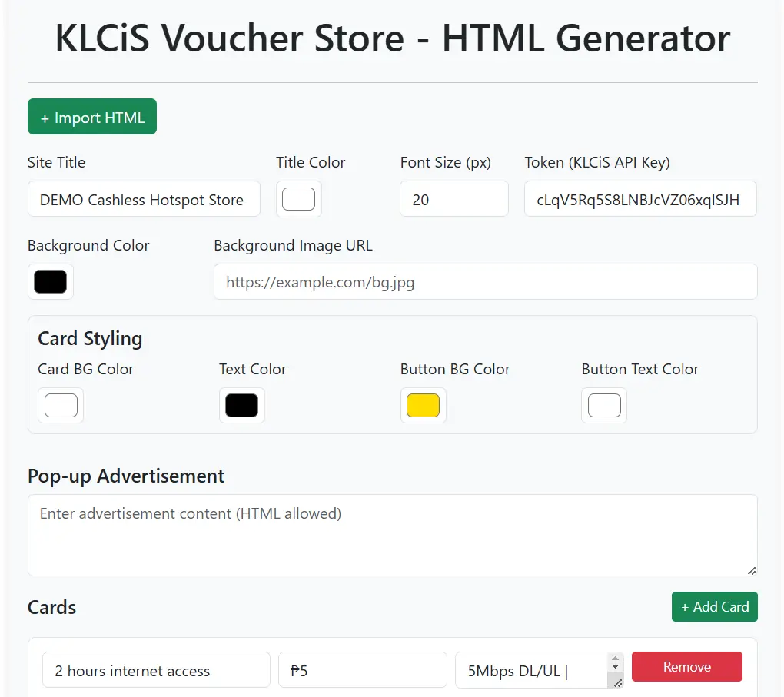
Task: Click the 'Background Color' label
Action: pos(88,245)
